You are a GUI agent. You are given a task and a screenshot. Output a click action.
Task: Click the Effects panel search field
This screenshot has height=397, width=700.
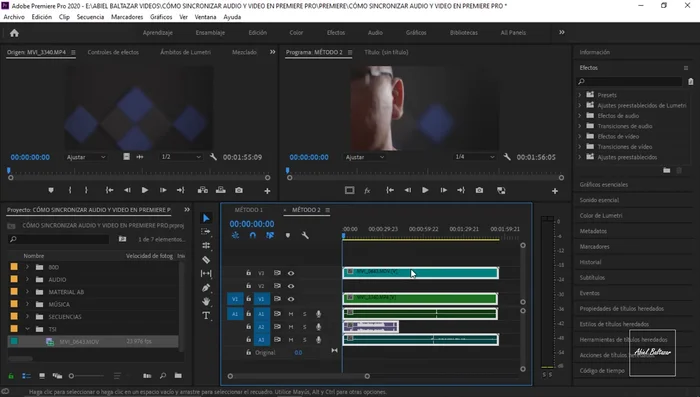(629, 81)
